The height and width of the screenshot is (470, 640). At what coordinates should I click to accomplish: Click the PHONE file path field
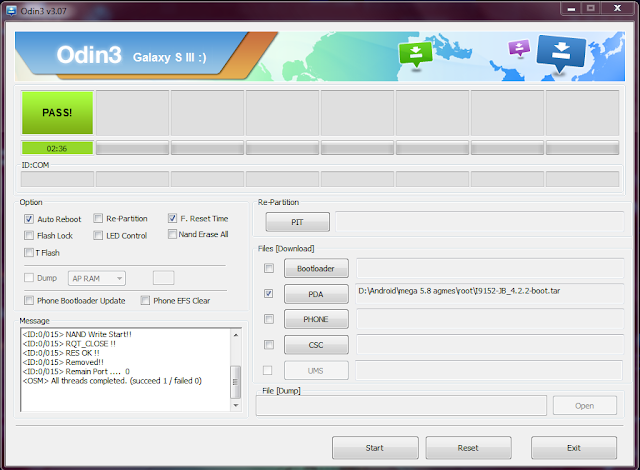(490, 319)
